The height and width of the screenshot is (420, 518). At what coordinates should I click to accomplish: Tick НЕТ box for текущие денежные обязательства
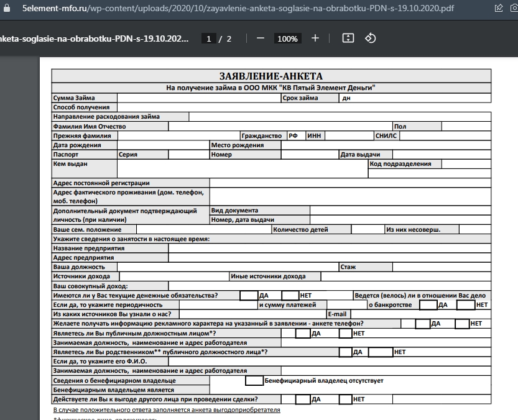290,296
